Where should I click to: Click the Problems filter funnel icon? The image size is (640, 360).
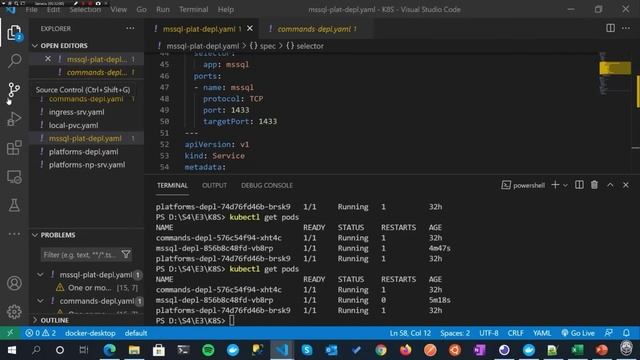click(126, 254)
